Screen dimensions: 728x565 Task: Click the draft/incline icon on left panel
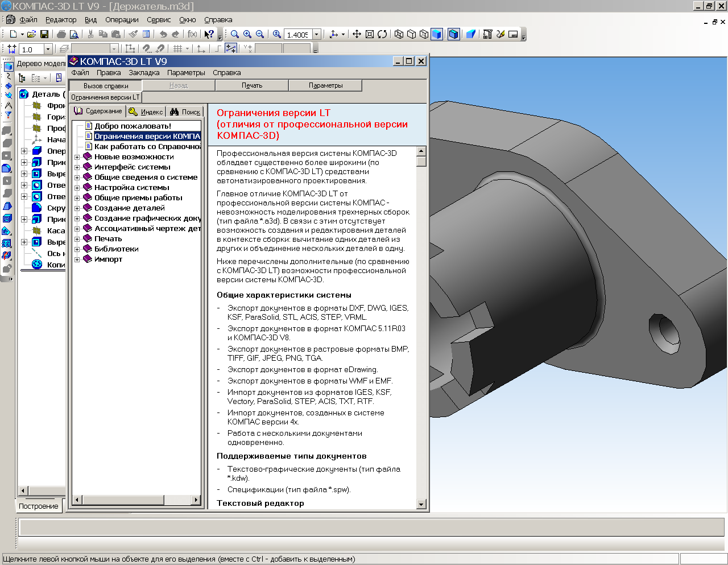[x=7, y=205]
